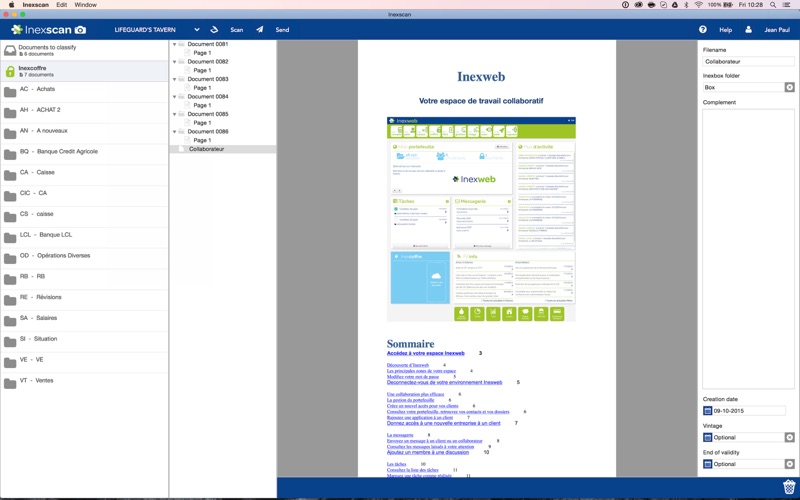The image size is (800, 500).
Task: Open the Vintage calendar icon
Action: [708, 437]
